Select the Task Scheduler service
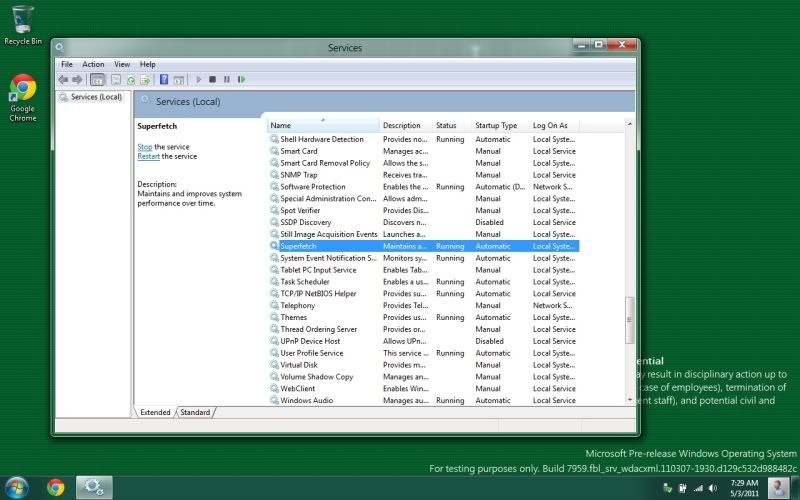Viewport: 800px width, 500px height. pos(423,282)
